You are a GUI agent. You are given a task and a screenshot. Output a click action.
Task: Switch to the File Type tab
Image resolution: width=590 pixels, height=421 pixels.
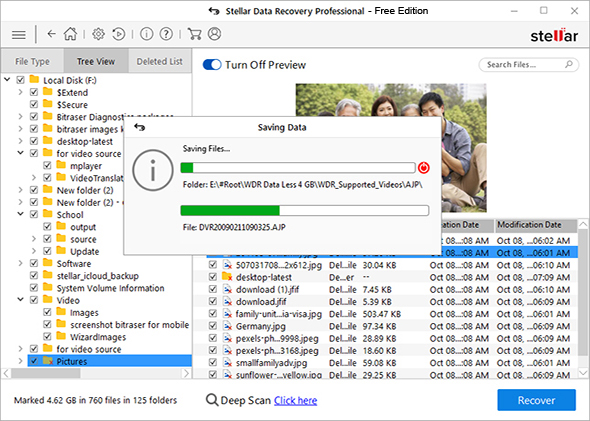tap(32, 61)
